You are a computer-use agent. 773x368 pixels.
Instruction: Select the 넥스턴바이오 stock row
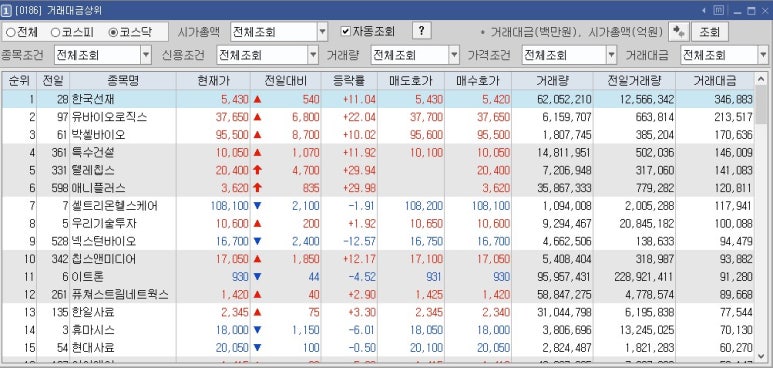point(378,241)
